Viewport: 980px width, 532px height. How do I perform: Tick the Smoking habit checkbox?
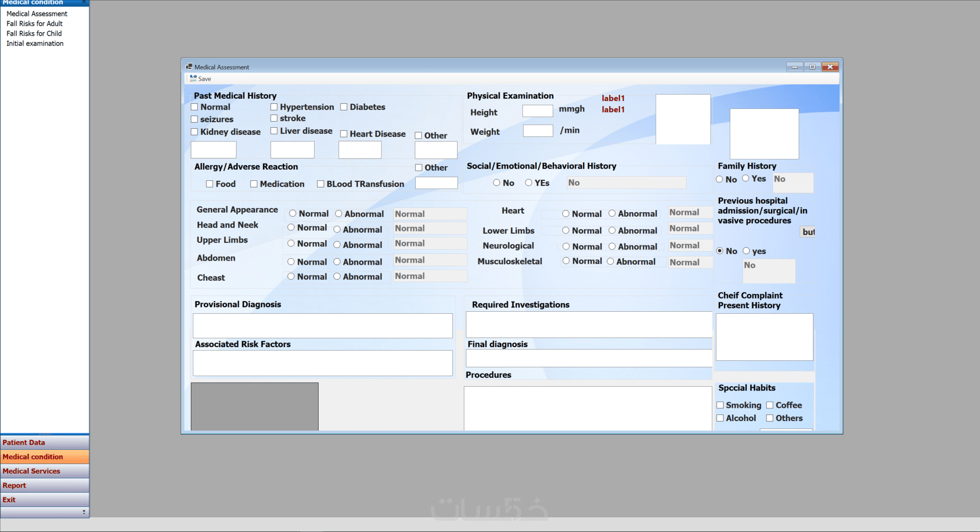pos(720,405)
